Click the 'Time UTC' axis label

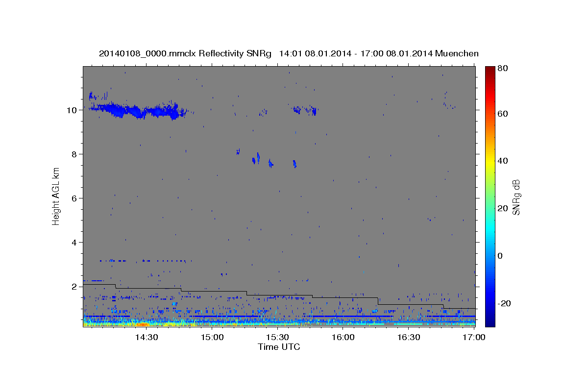coord(279,347)
